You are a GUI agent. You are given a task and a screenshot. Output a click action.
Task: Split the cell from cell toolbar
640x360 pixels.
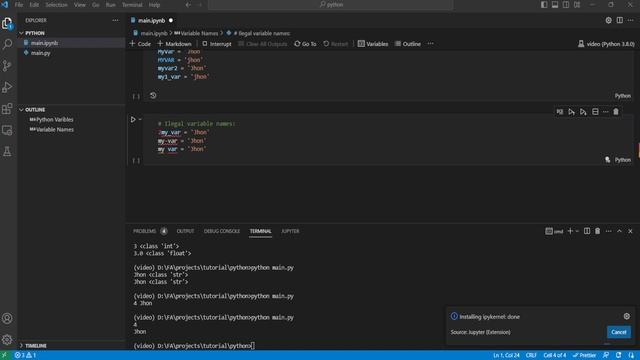pos(595,112)
